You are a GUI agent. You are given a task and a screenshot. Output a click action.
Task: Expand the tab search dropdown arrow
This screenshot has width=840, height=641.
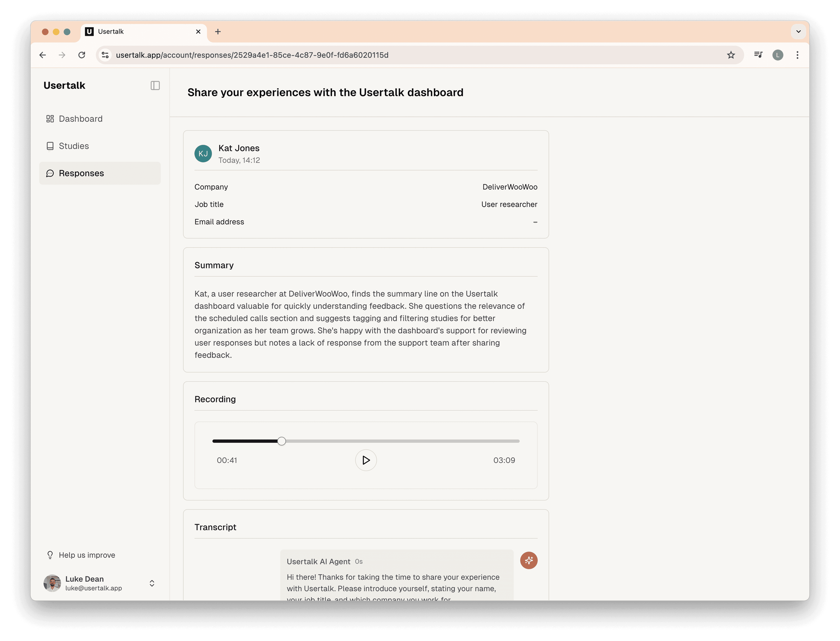coord(798,32)
